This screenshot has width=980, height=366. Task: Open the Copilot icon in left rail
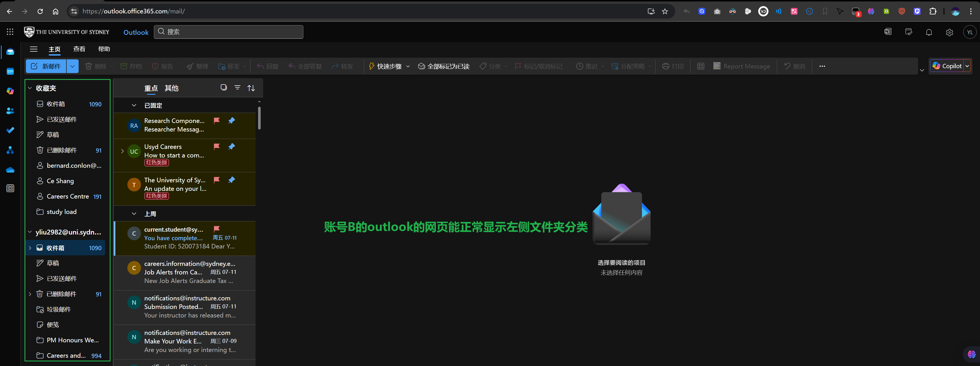[10, 91]
